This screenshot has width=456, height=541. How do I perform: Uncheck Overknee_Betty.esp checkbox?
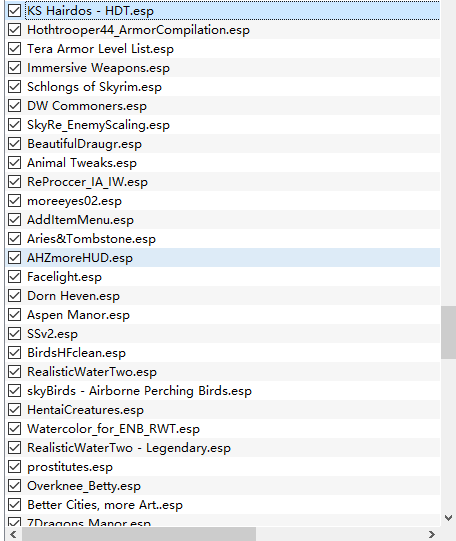(x=14, y=485)
